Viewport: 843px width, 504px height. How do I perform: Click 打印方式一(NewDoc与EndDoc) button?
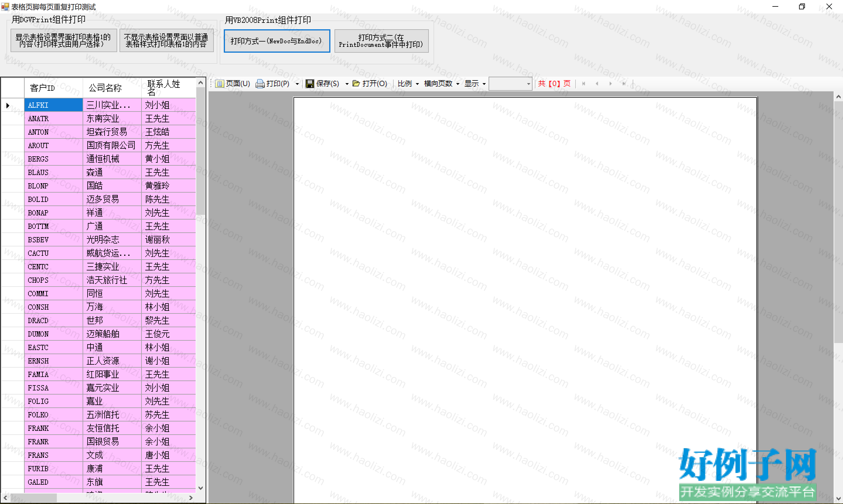[277, 41]
